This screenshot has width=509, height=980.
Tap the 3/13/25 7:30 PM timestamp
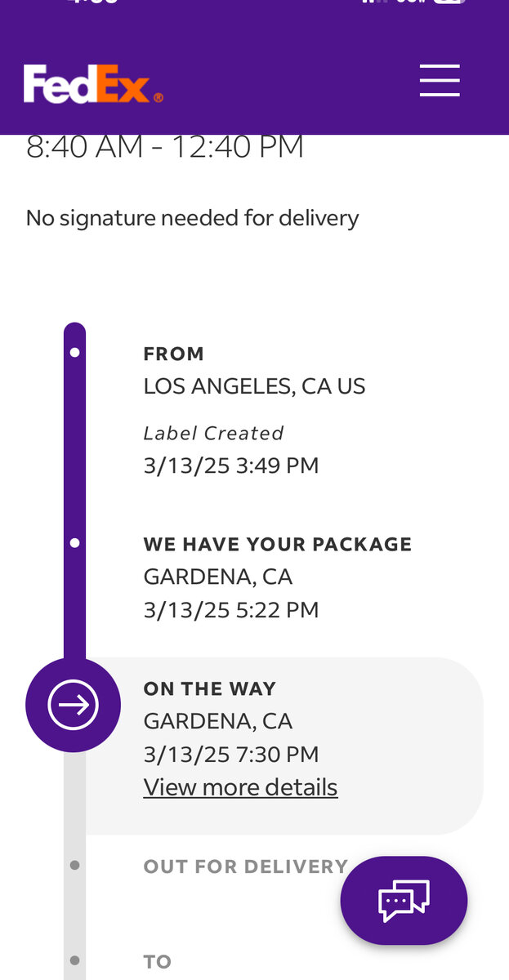(x=231, y=754)
